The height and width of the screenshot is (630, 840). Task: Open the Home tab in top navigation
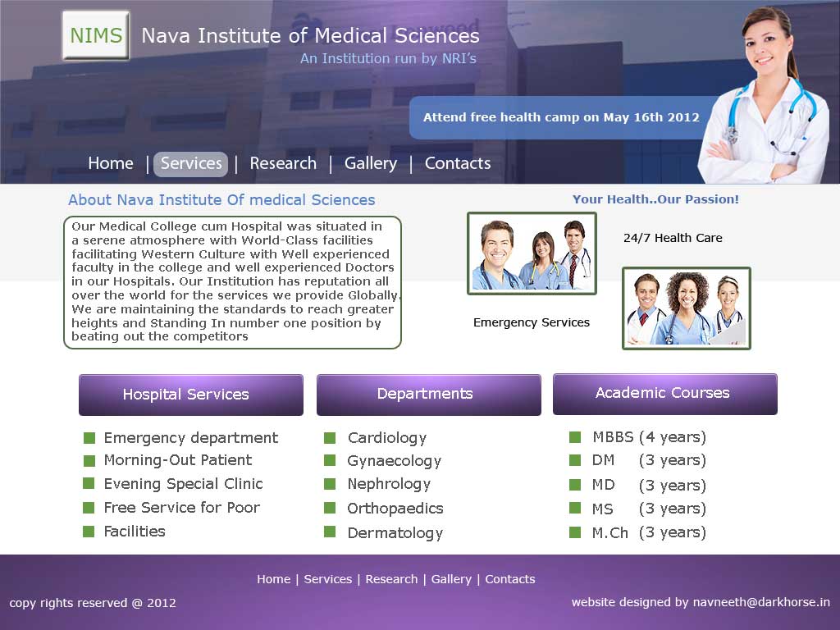111,163
